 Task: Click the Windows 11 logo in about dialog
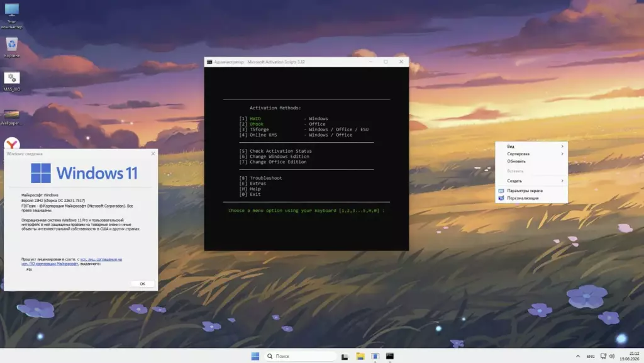(84, 173)
